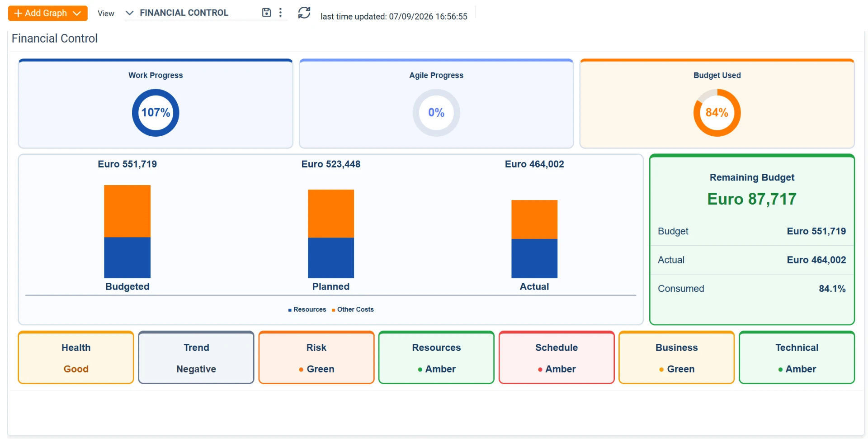Click the Euro 551,719 total above Budgeted bar

tap(127, 164)
